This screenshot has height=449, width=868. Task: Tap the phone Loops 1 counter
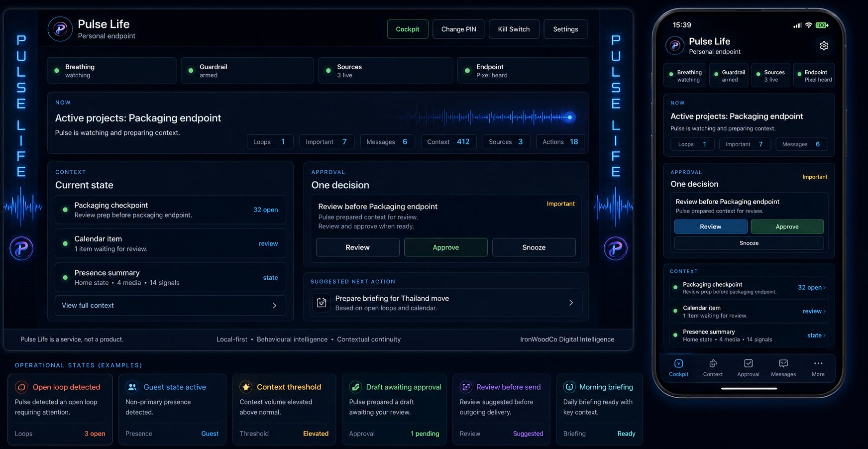[692, 144]
